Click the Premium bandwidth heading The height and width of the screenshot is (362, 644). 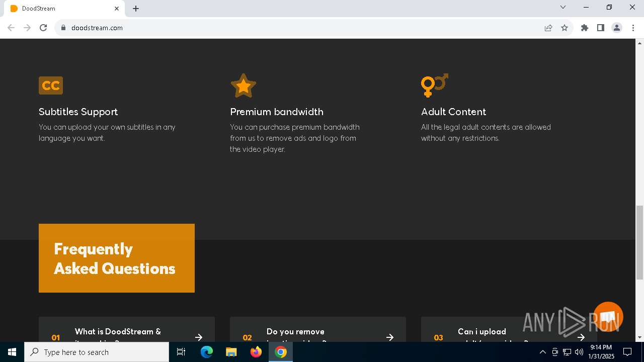(x=277, y=112)
